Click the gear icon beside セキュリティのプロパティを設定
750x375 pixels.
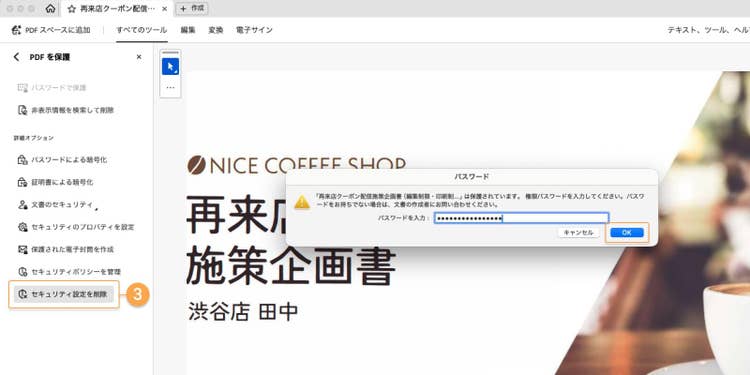pos(22,227)
